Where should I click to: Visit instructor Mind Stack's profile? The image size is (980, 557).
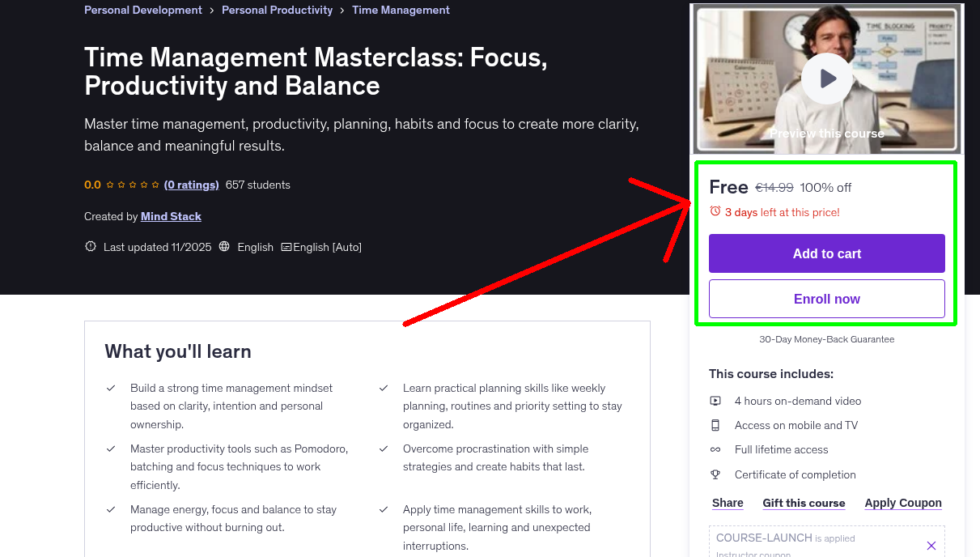[171, 216]
